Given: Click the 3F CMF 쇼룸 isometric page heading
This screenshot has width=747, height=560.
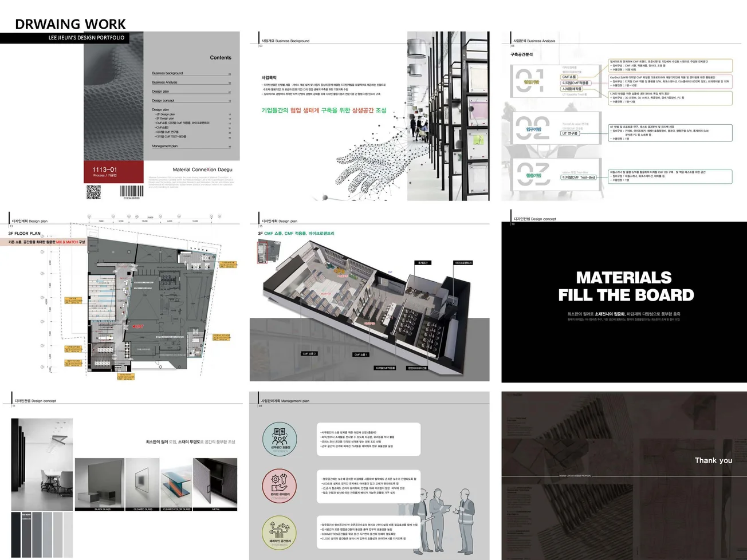Looking at the screenshot, I should pyautogui.click(x=296, y=234).
